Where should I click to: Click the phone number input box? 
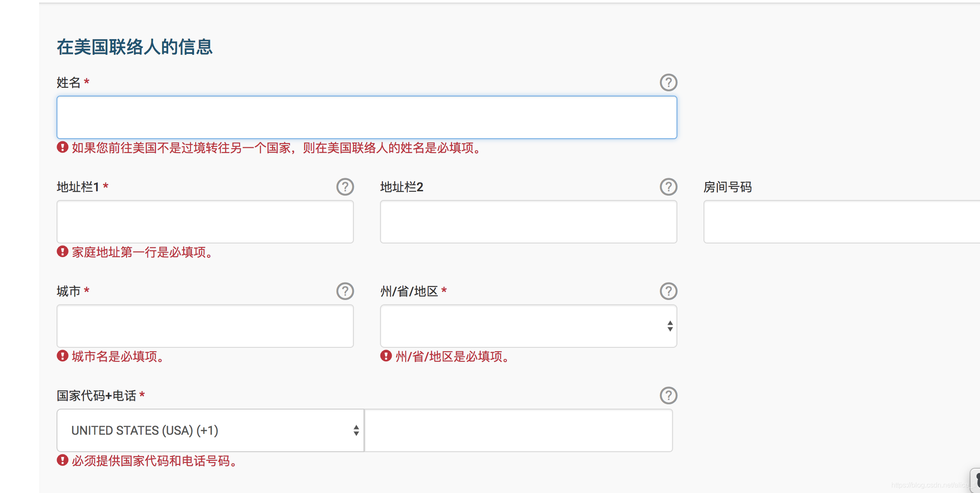coord(518,430)
